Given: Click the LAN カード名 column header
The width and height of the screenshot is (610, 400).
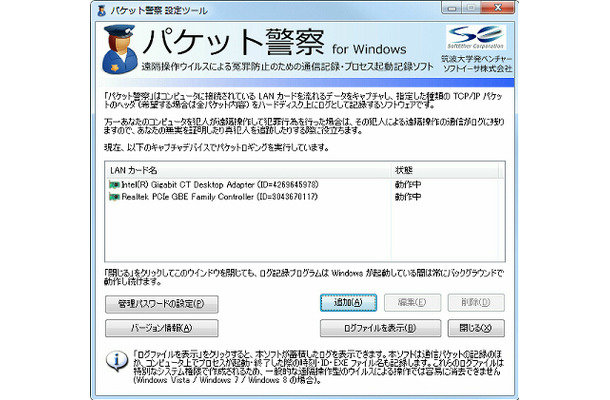Looking at the screenshot, I should [x=248, y=170].
